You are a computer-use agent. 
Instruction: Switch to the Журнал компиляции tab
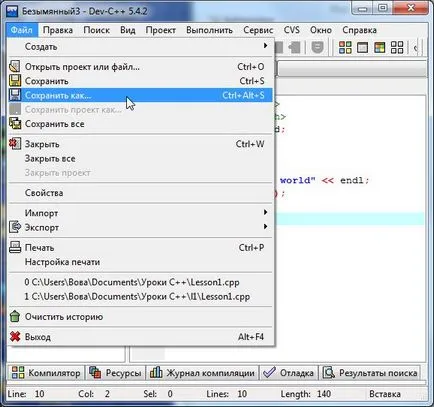pos(203,373)
